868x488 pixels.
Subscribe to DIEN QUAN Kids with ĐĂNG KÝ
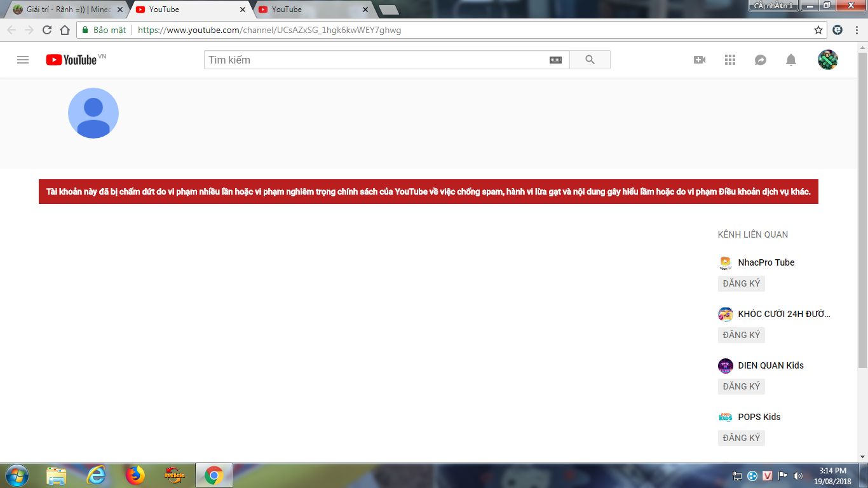[742, 386]
